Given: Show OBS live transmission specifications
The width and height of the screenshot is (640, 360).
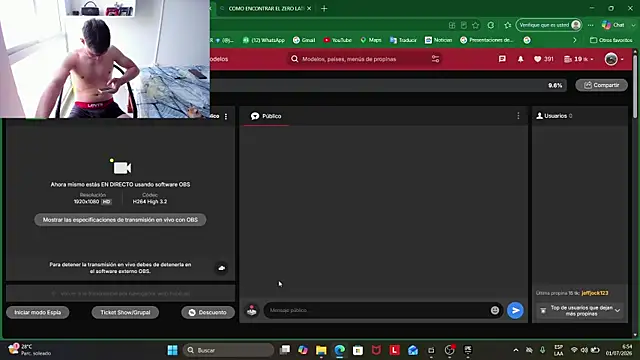Looking at the screenshot, I should [x=120, y=220].
